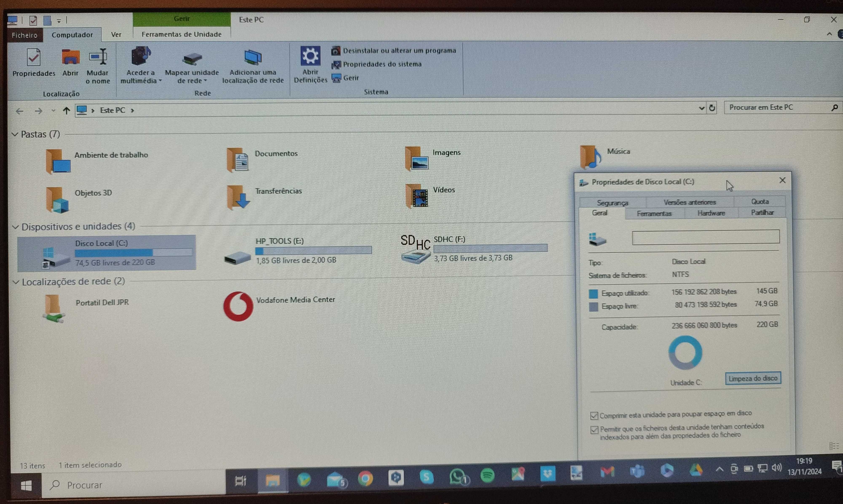Click the volume speaker tray icon
This screenshot has height=504, width=843.
(776, 468)
